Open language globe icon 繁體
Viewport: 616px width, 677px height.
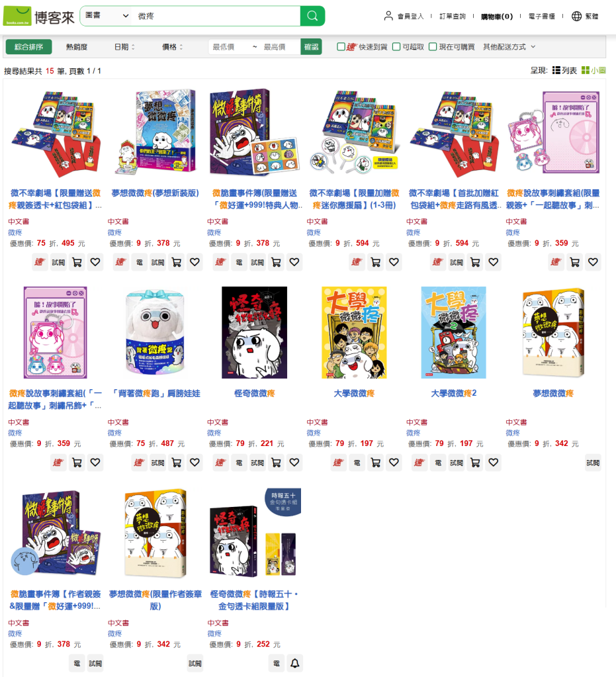[x=585, y=17]
